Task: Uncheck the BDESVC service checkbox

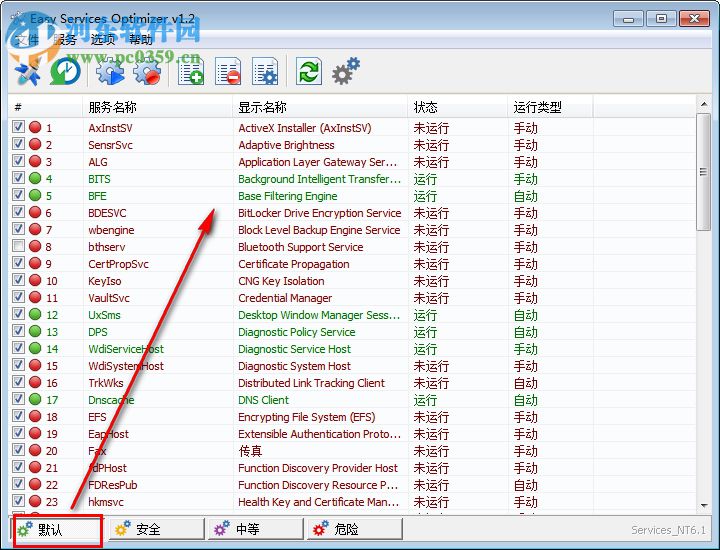Action: pos(18,212)
